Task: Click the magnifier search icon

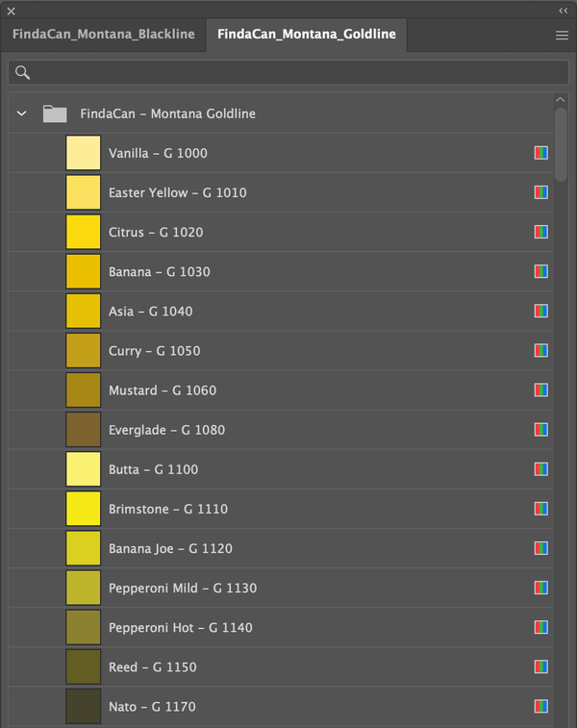Action: click(23, 73)
